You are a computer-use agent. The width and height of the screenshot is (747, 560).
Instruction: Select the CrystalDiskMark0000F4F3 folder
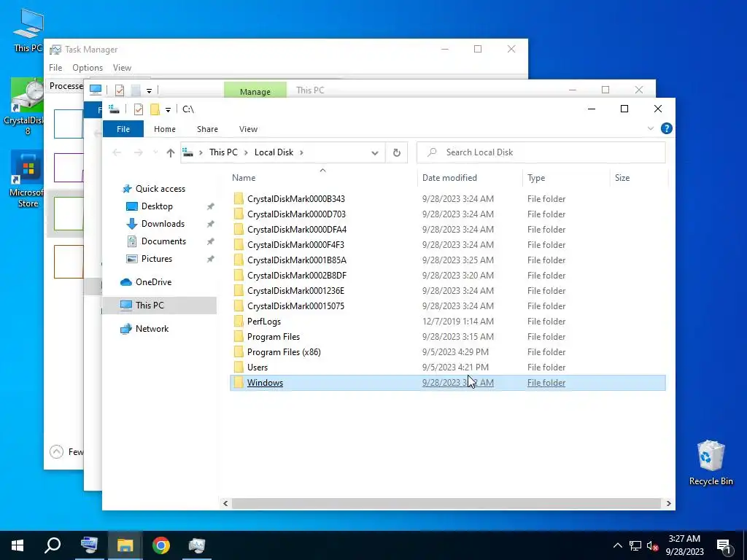point(295,245)
